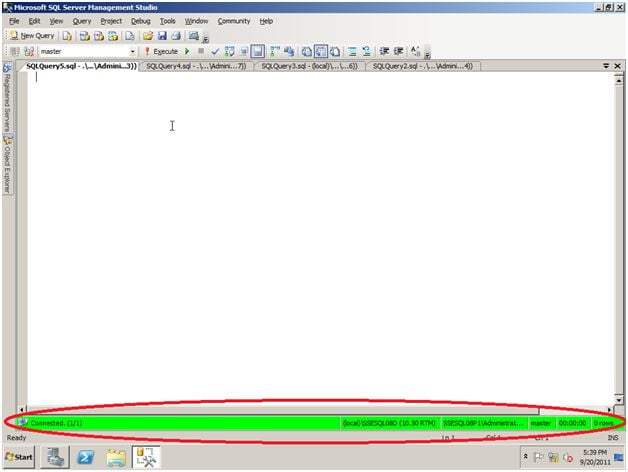Open the Registered Servers side panel
The height and width of the screenshot is (472, 628).
pyautogui.click(x=7, y=97)
